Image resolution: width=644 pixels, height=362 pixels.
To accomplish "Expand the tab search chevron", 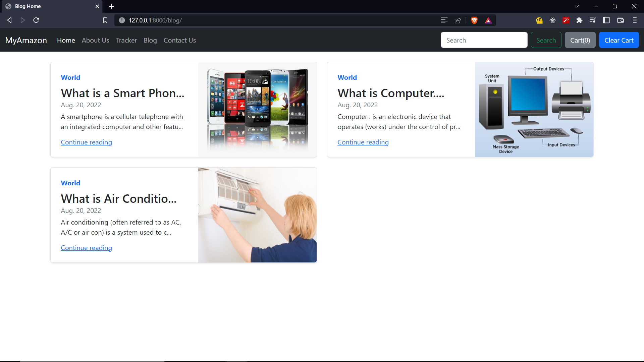I will tap(577, 6).
